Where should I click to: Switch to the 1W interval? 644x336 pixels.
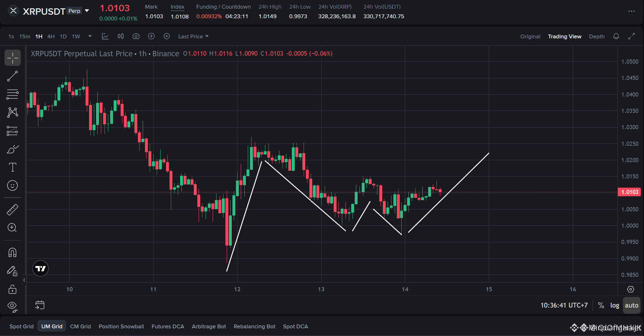click(76, 36)
